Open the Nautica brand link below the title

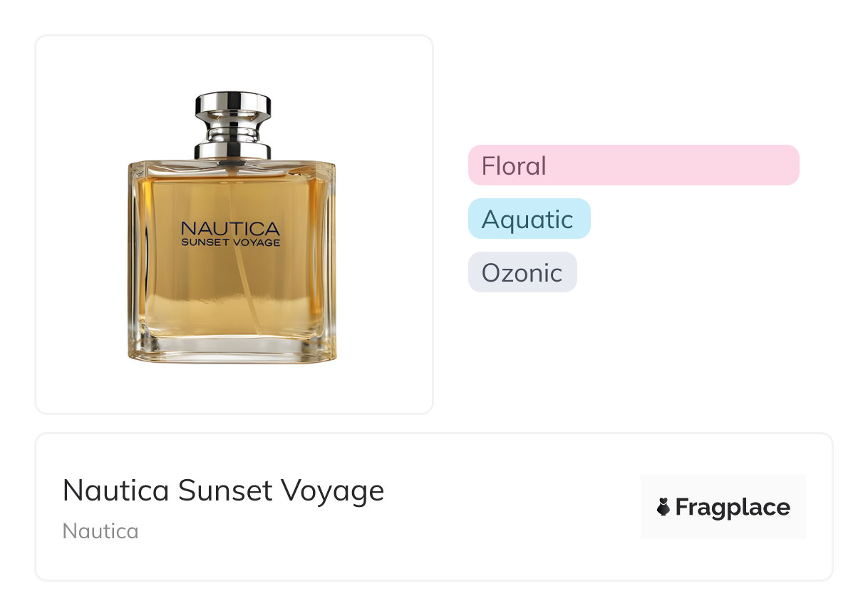click(x=100, y=531)
